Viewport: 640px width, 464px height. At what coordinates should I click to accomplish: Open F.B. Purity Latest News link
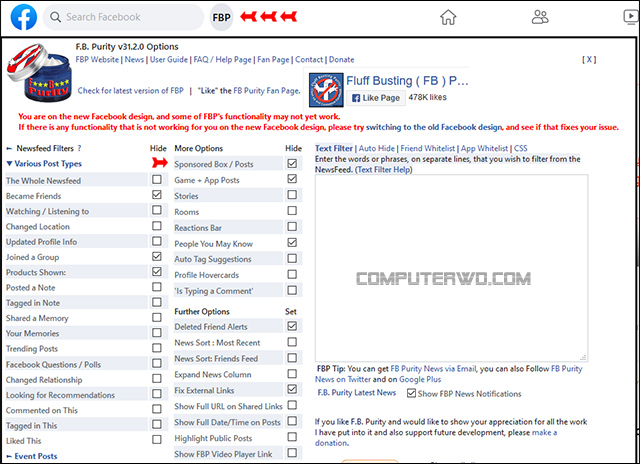click(357, 393)
